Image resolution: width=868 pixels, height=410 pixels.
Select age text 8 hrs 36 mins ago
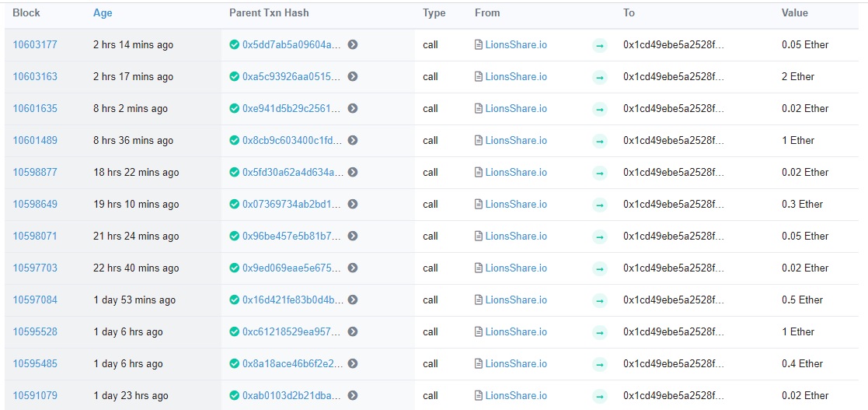click(x=134, y=141)
